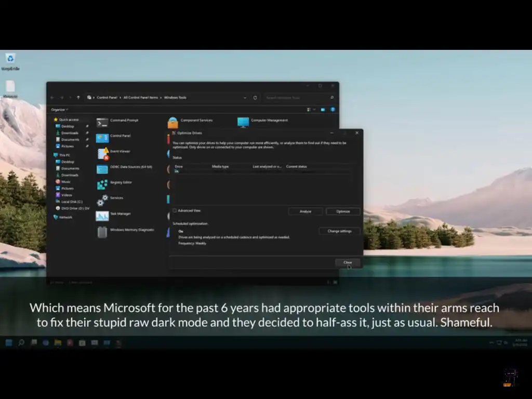Close the Optimize Drives dialog via Close button

point(348,262)
